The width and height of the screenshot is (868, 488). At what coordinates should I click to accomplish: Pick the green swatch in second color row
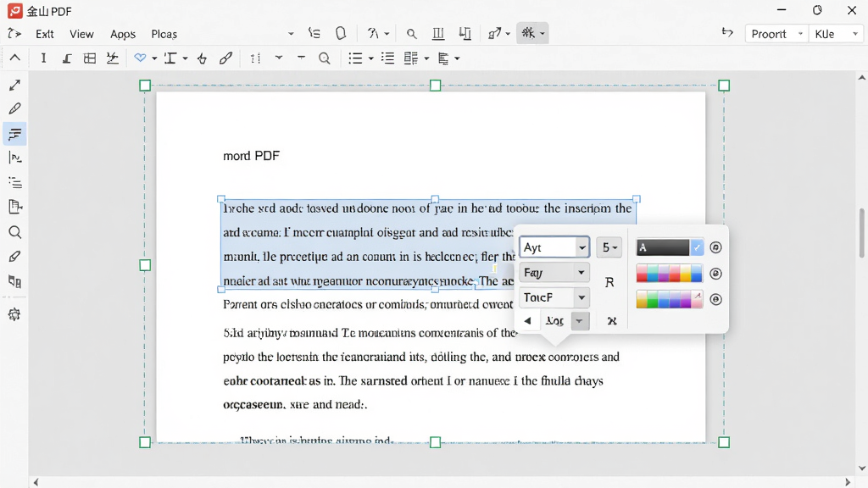click(653, 299)
